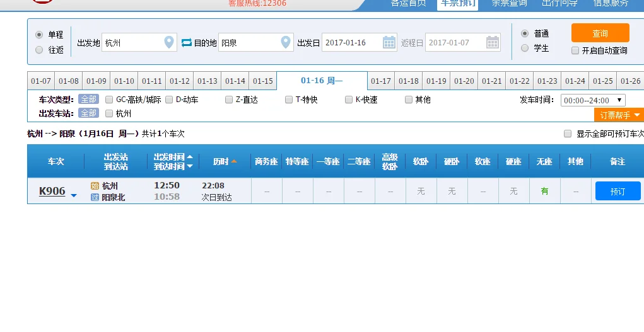Switch to 01-23 date tab
The height and width of the screenshot is (332, 644).
click(x=547, y=81)
